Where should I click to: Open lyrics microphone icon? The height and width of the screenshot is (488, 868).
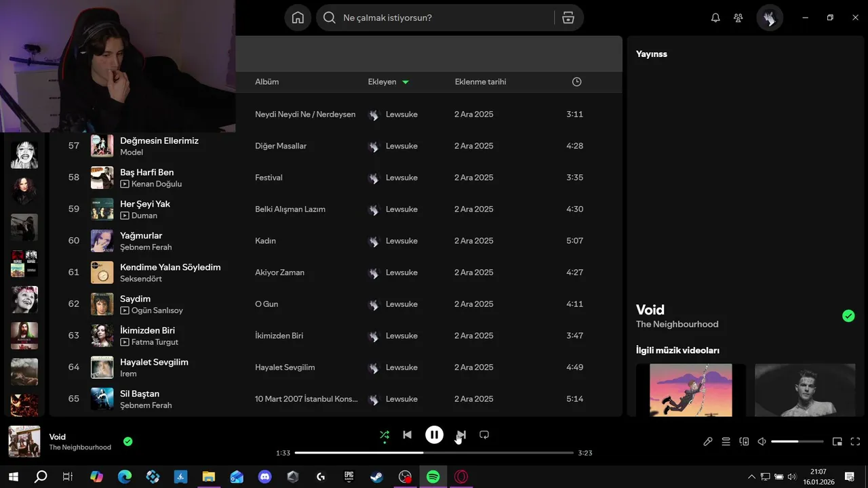coord(708,442)
